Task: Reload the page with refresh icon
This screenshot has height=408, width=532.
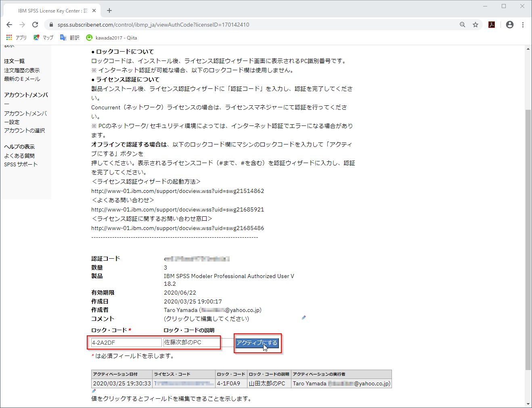Action: (x=35, y=25)
